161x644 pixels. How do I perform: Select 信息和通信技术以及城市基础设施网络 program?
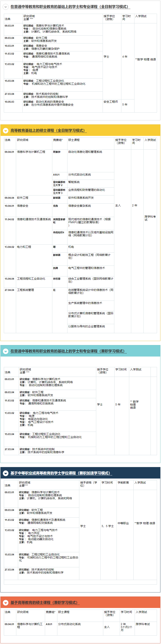tap(91, 234)
